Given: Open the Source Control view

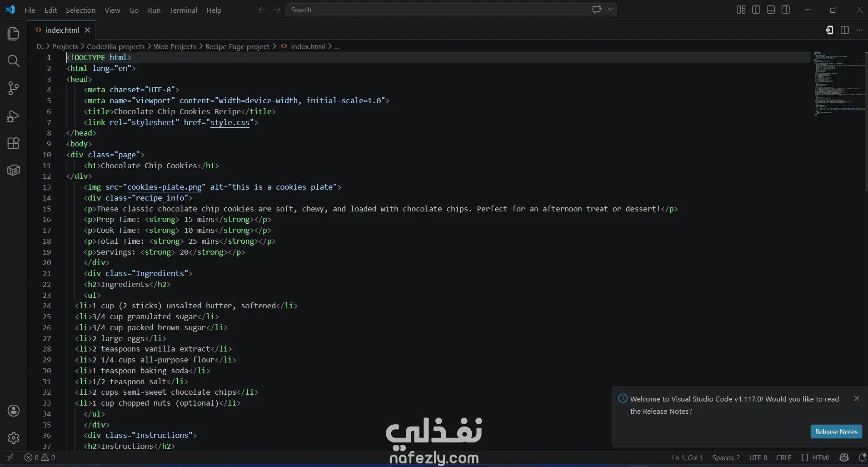Looking at the screenshot, I should click(x=14, y=88).
